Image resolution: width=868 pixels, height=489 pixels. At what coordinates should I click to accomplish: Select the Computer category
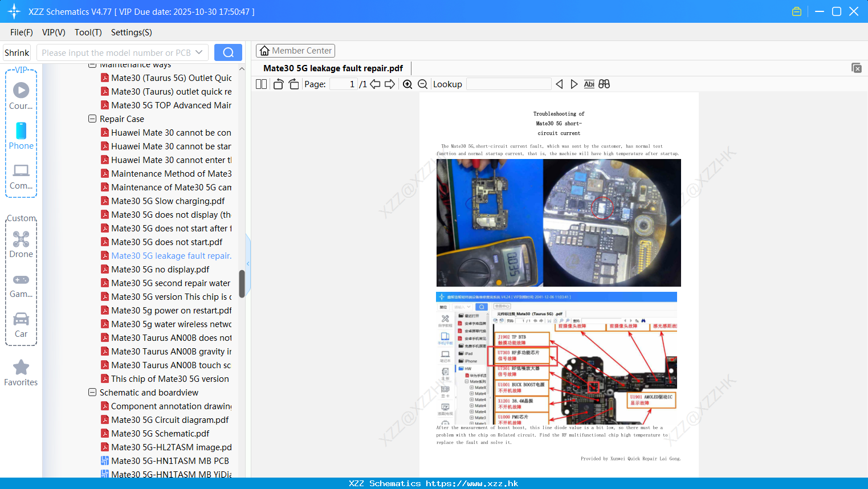tap(21, 177)
